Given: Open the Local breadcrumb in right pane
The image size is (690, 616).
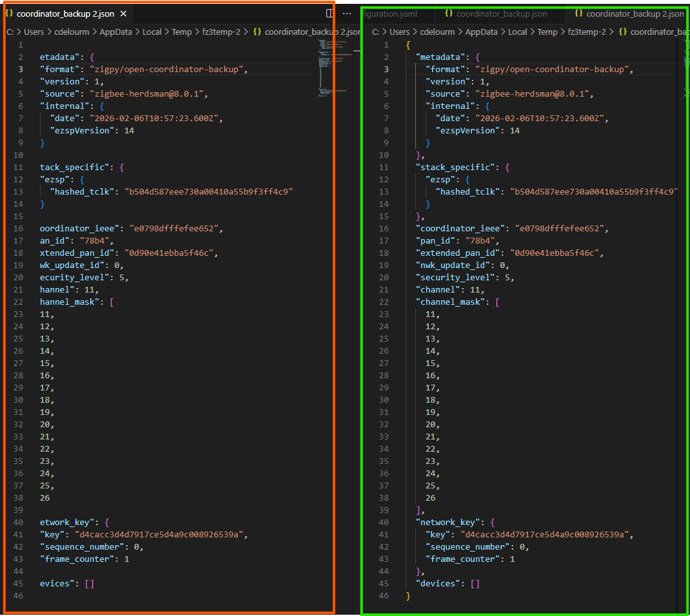Looking at the screenshot, I should click(517, 32).
